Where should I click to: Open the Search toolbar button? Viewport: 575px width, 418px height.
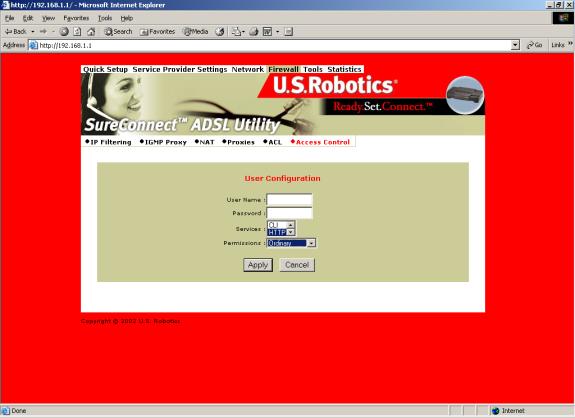pyautogui.click(x=118, y=32)
